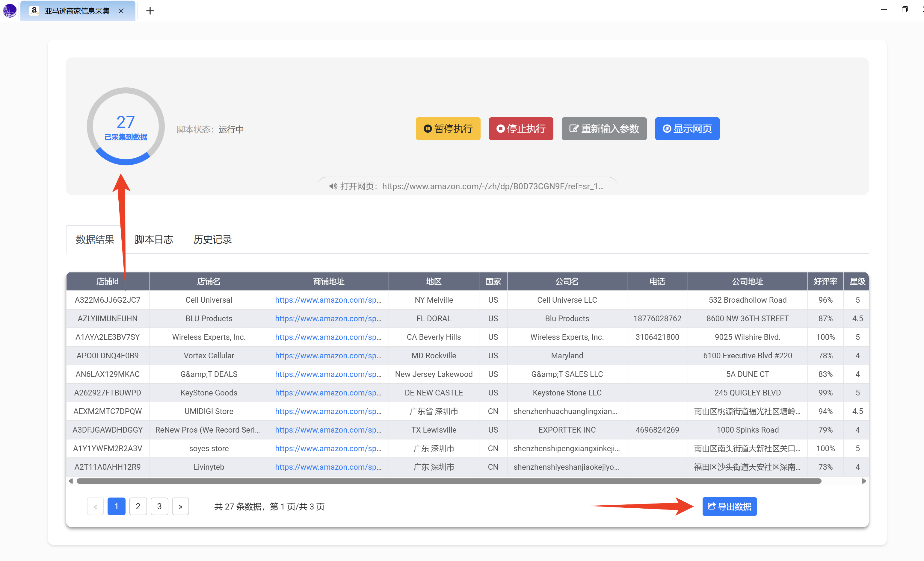Click phone number 4696824269
Viewport: 924px width, 561px height.
point(657,430)
